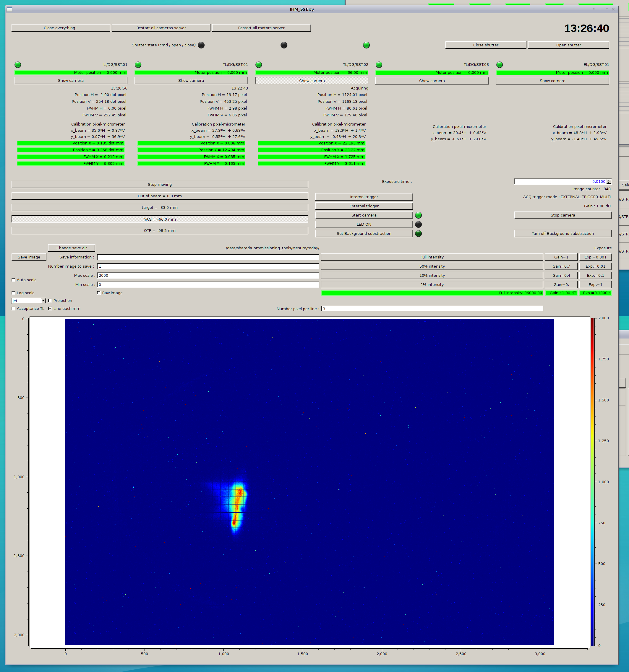
Task: Move screen to YAG = -66.0 mm
Action: coord(160,219)
